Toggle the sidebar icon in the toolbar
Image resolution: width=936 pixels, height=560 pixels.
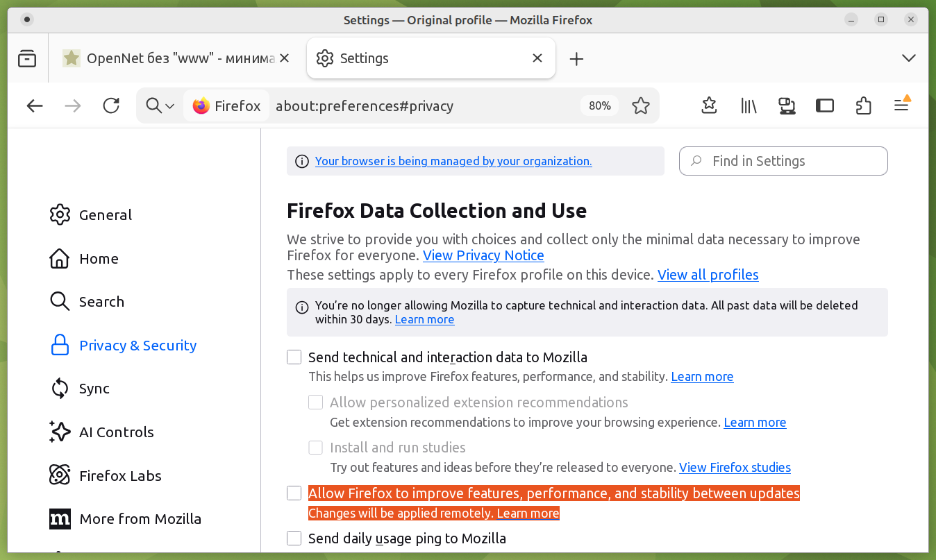824,105
